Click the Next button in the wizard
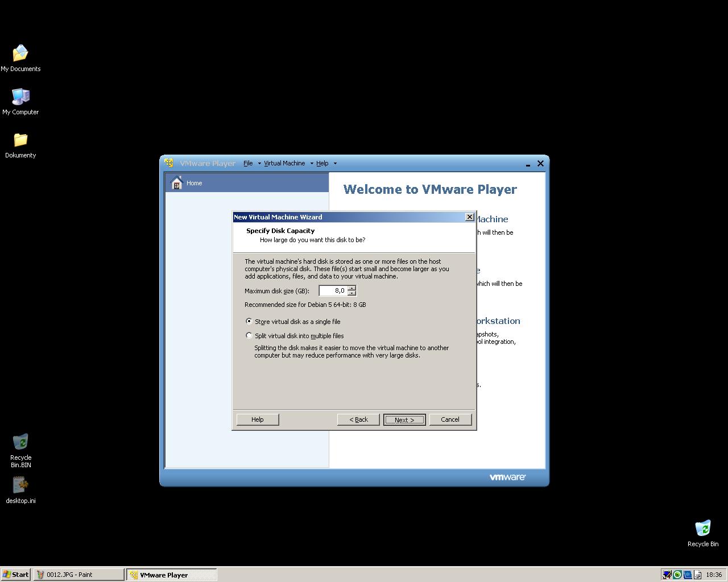The height and width of the screenshot is (582, 728). [404, 419]
